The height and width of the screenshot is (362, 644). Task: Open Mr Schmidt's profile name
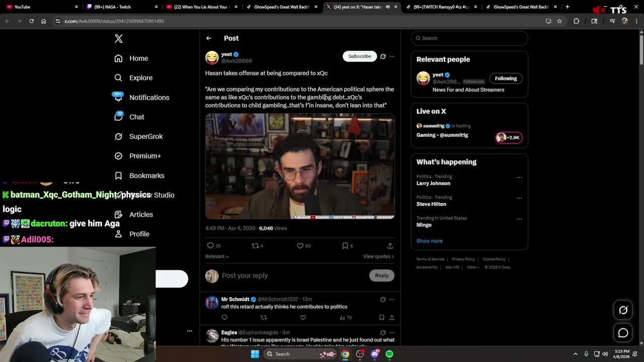pos(235,299)
